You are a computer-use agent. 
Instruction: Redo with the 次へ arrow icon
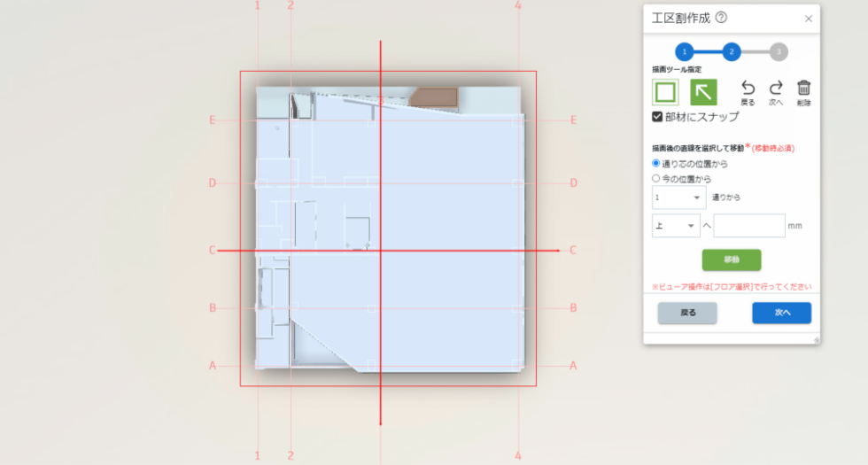[x=776, y=93]
